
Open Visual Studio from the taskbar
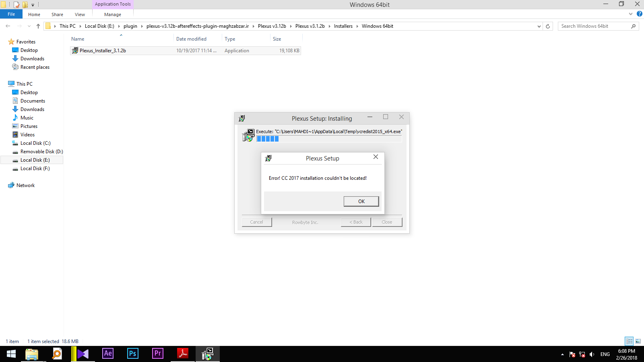click(82, 354)
